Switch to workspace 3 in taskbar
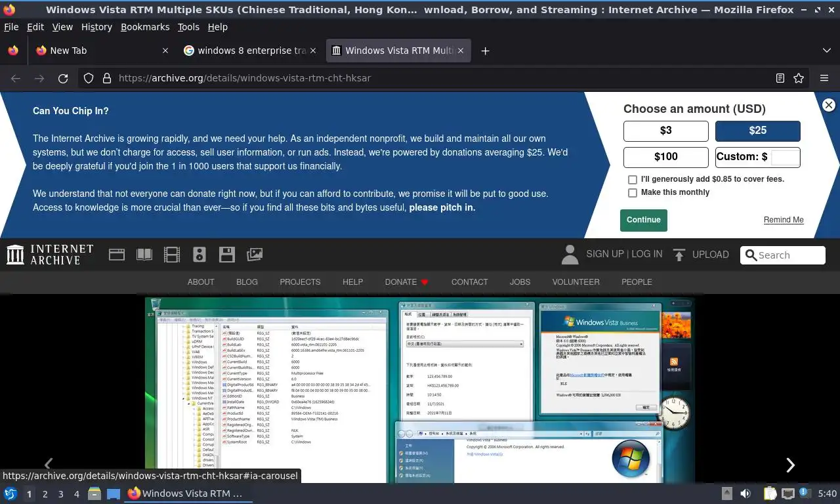840x504 pixels. [x=60, y=493]
